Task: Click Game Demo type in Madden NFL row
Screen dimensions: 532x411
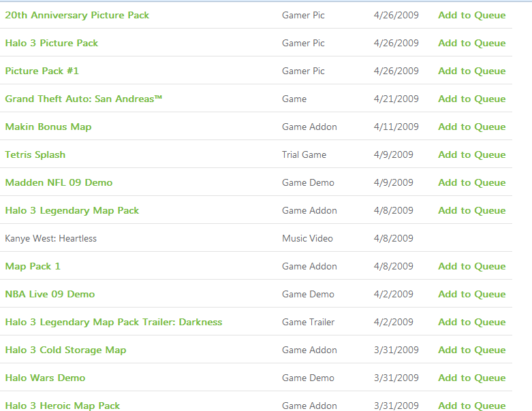Action: point(308,182)
